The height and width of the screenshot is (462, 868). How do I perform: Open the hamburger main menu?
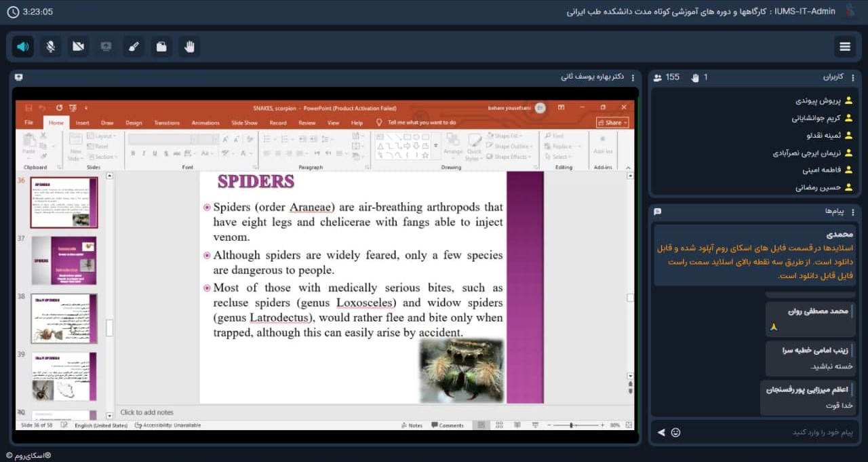[844, 46]
